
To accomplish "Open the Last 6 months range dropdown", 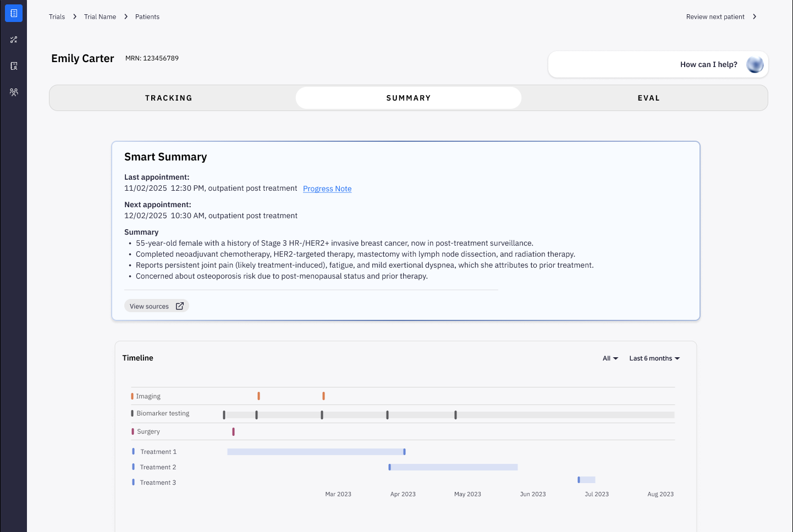I will pos(654,358).
